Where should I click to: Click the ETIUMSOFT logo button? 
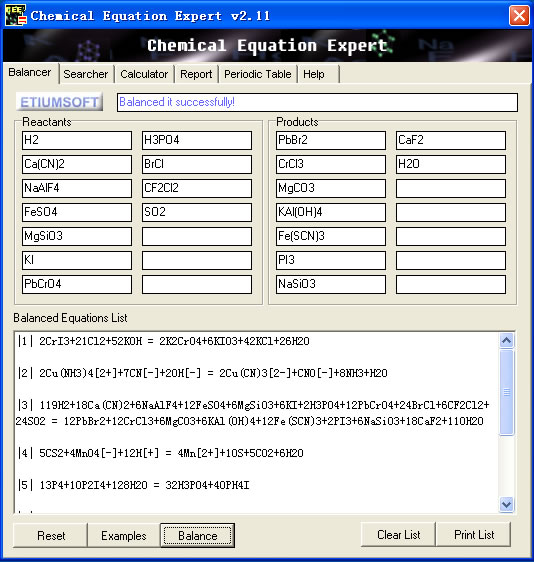(59, 102)
